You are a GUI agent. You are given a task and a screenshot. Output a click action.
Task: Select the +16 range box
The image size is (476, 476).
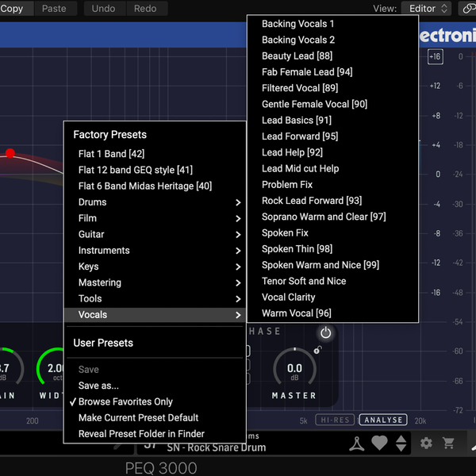click(x=435, y=56)
